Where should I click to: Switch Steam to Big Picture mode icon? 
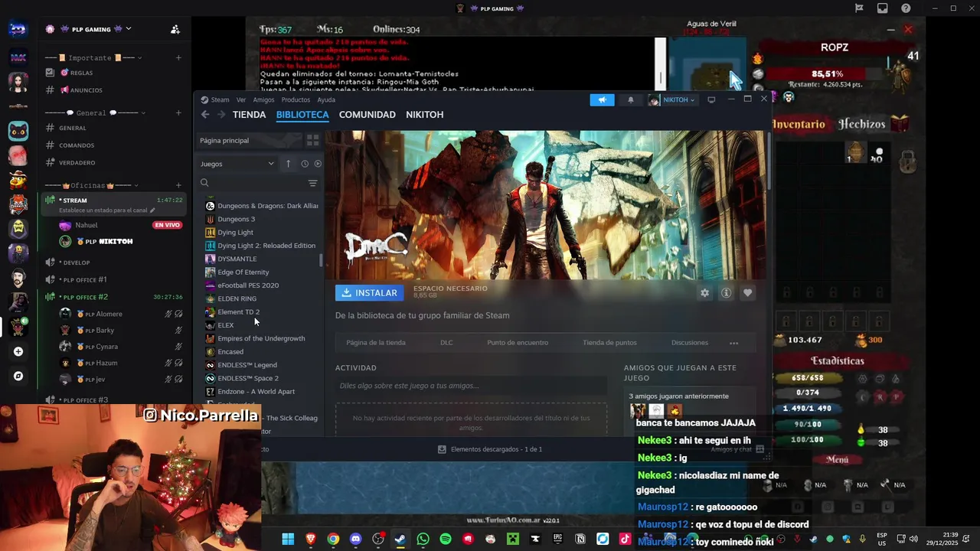pyautogui.click(x=711, y=99)
